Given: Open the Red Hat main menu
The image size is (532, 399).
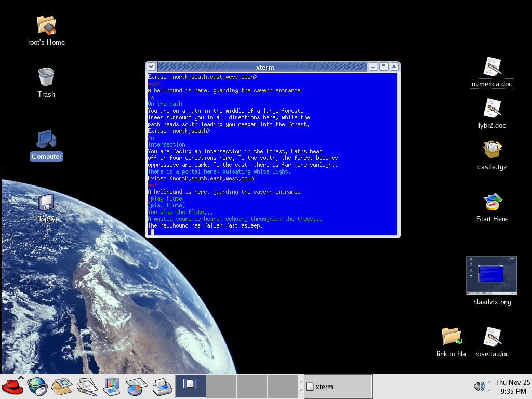Looking at the screenshot, I should (12, 386).
